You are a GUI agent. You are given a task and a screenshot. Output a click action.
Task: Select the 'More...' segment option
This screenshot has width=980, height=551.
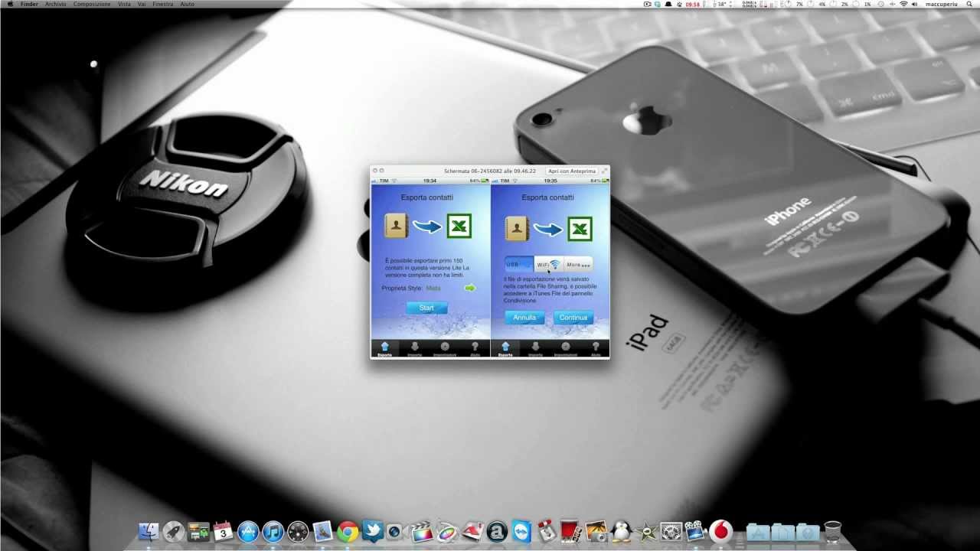tap(578, 265)
